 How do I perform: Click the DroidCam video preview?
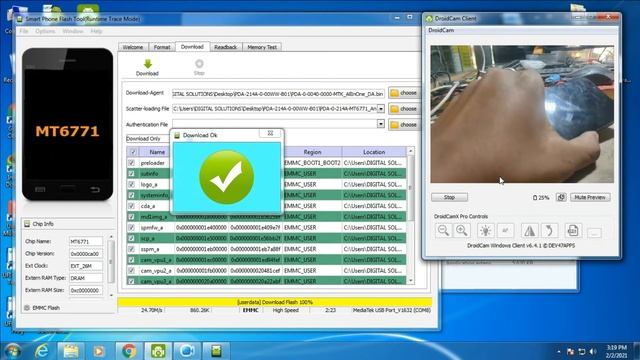pos(522,114)
